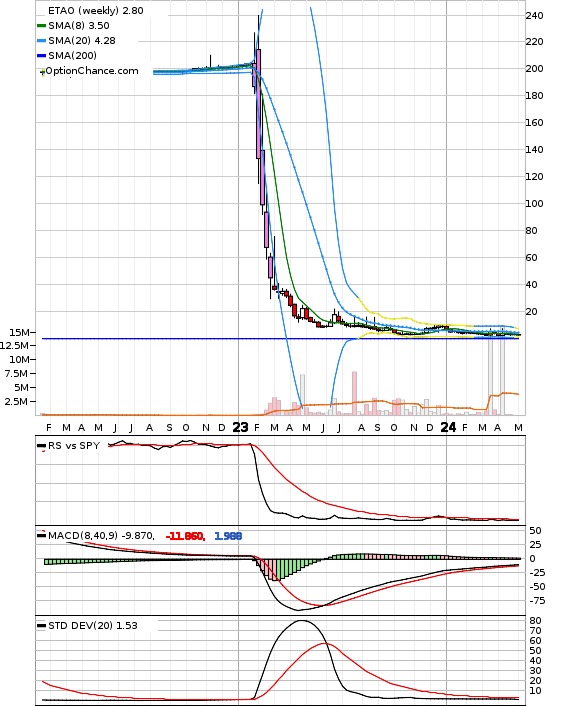The image size is (566, 706).
Task: Select the SMA(20) 4.28 legend entry
Action: (82, 41)
